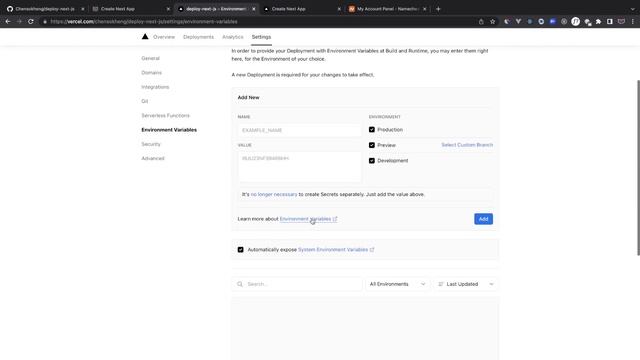
Task: Click the page vertical scrollbar
Action: coord(638,167)
